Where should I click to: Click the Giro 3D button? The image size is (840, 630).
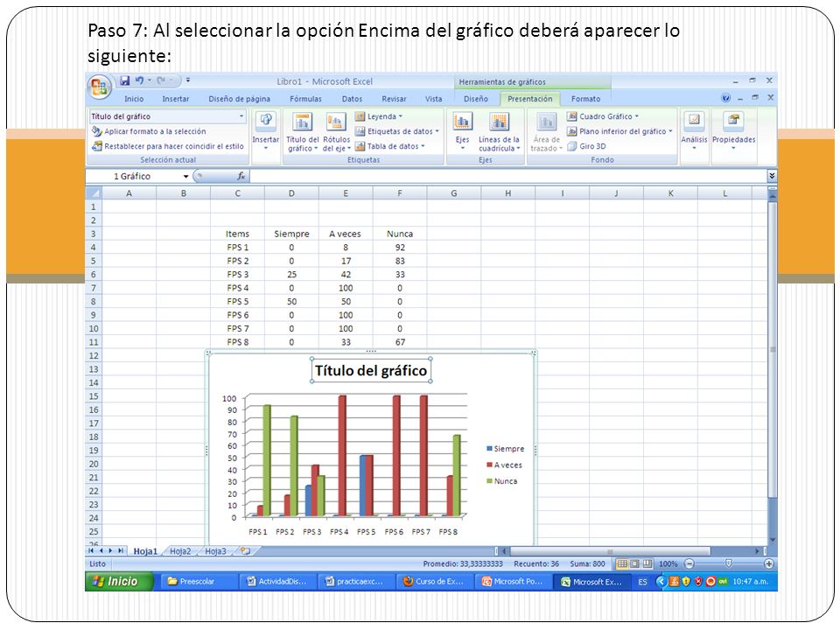(586, 146)
